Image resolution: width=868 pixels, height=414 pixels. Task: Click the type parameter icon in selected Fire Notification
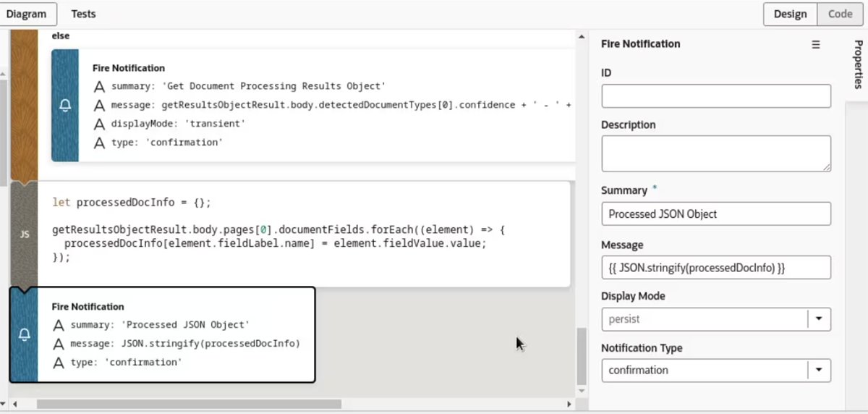59,363
